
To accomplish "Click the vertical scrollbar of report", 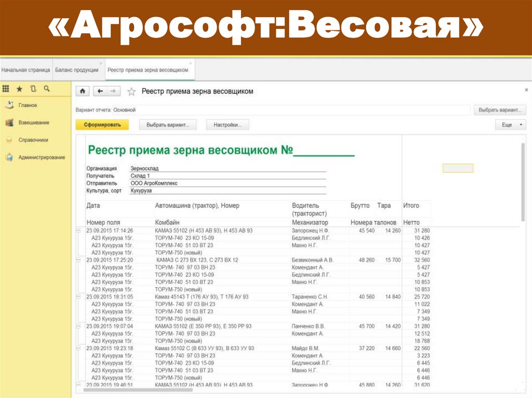I will click(x=523, y=182).
